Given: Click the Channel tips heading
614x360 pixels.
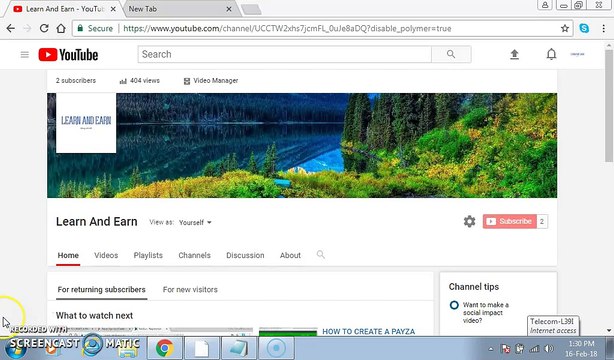Looking at the screenshot, I should [x=474, y=287].
